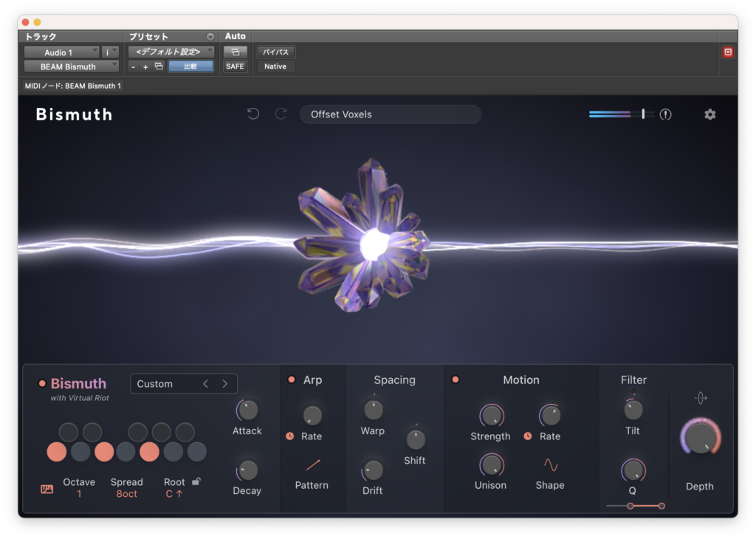Click the redo arrow icon
Viewport: 756px width, 539px height.
(x=281, y=114)
